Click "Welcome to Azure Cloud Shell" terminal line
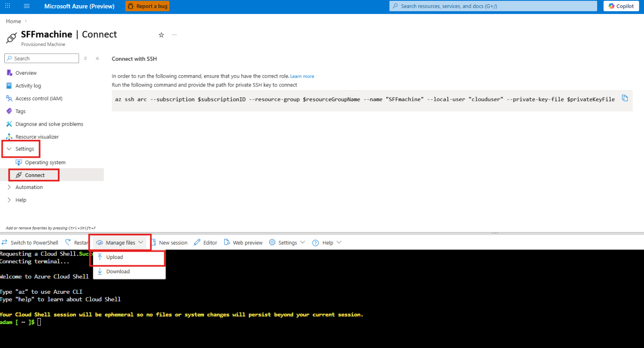This screenshot has height=348, width=644. click(x=44, y=276)
